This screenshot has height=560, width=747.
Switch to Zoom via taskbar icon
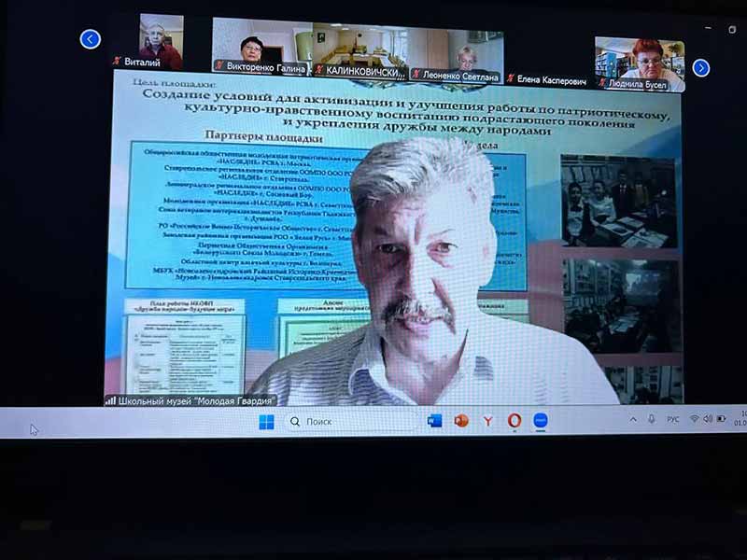pos(541,421)
